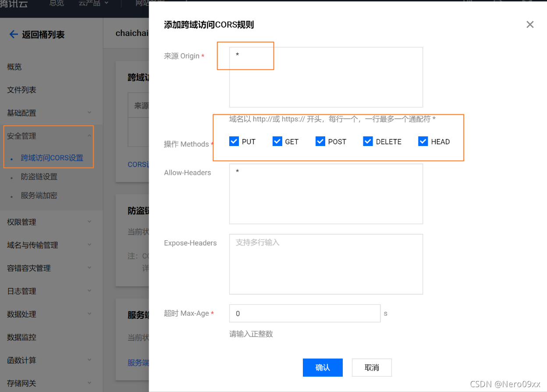Click into the Allow-Headers text area
Screen dimensions: 547x392
(x=326, y=194)
